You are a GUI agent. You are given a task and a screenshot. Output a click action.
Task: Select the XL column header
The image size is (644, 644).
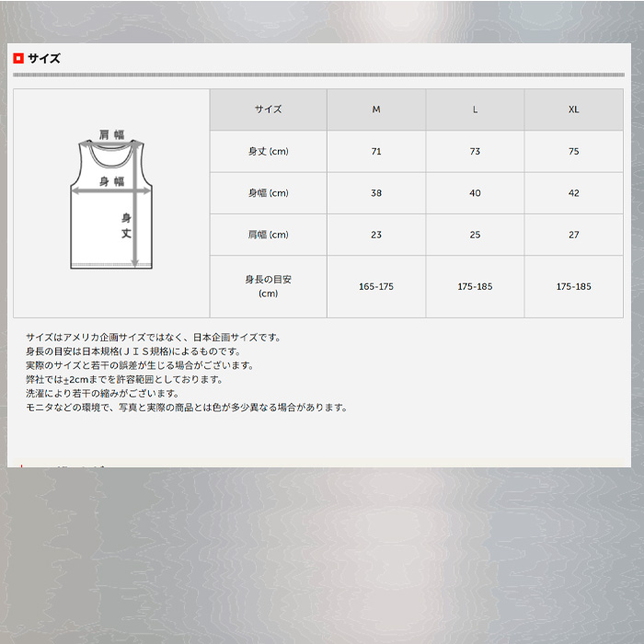coord(574,109)
